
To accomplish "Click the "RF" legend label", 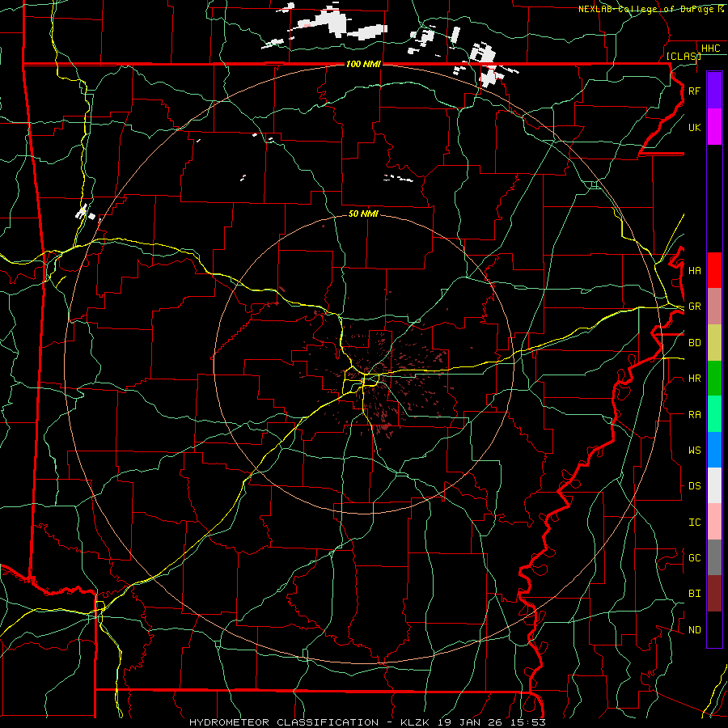I will 695,91.
